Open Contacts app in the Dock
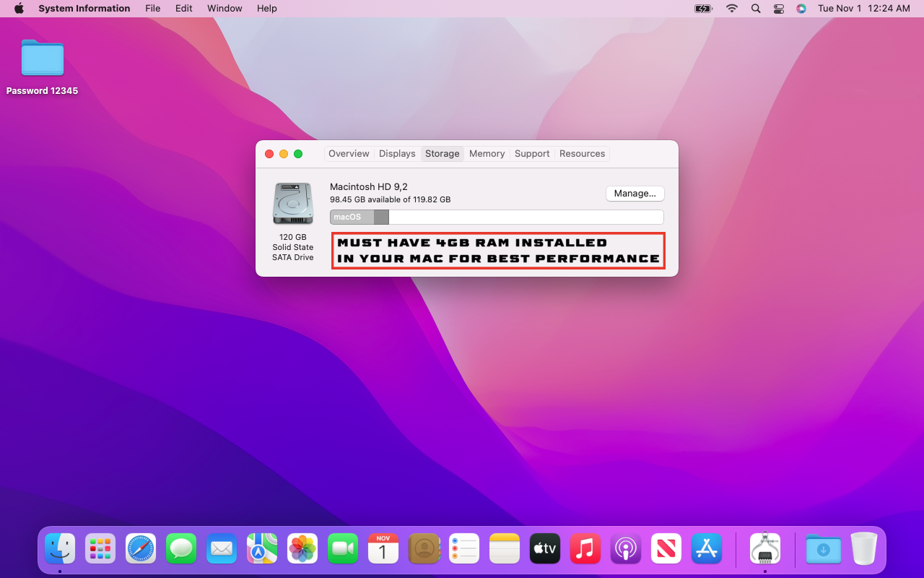Image resolution: width=924 pixels, height=578 pixels. (424, 549)
